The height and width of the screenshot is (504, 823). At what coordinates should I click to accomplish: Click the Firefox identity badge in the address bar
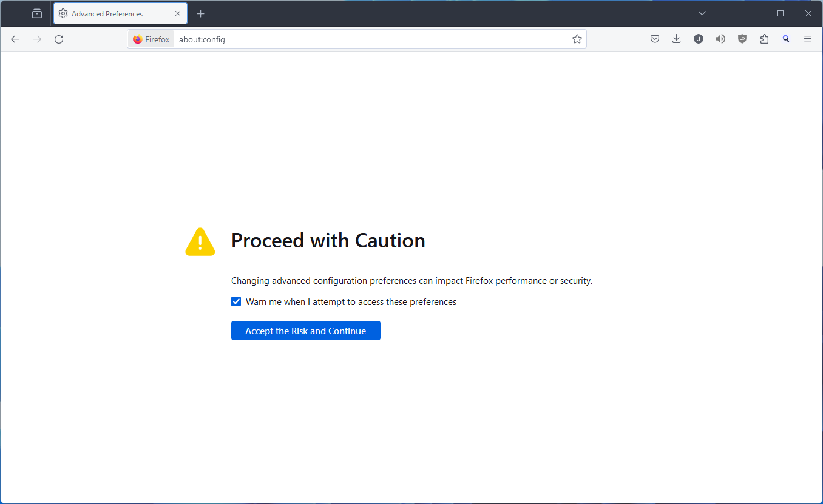(x=151, y=39)
